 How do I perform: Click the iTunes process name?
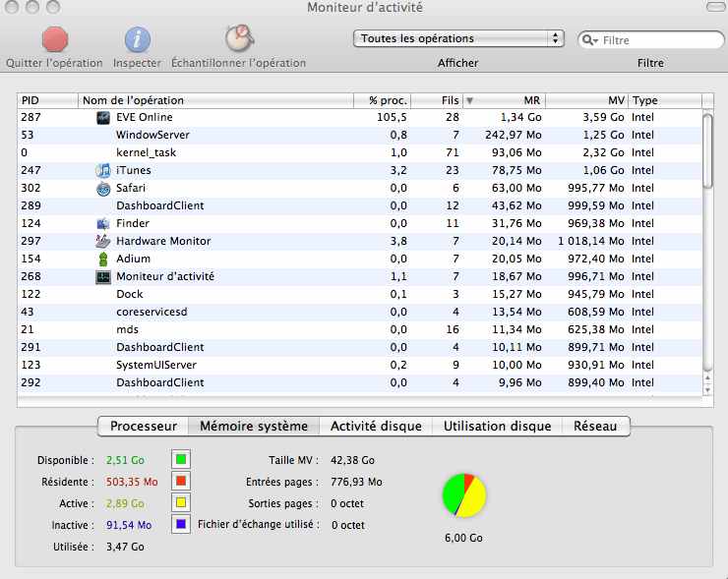tap(133, 170)
